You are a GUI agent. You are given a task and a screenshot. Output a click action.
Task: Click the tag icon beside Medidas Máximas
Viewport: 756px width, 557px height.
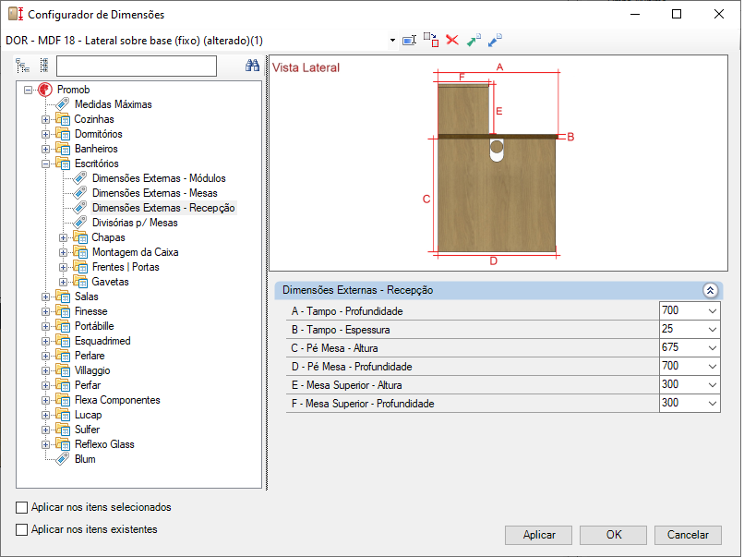point(63,104)
